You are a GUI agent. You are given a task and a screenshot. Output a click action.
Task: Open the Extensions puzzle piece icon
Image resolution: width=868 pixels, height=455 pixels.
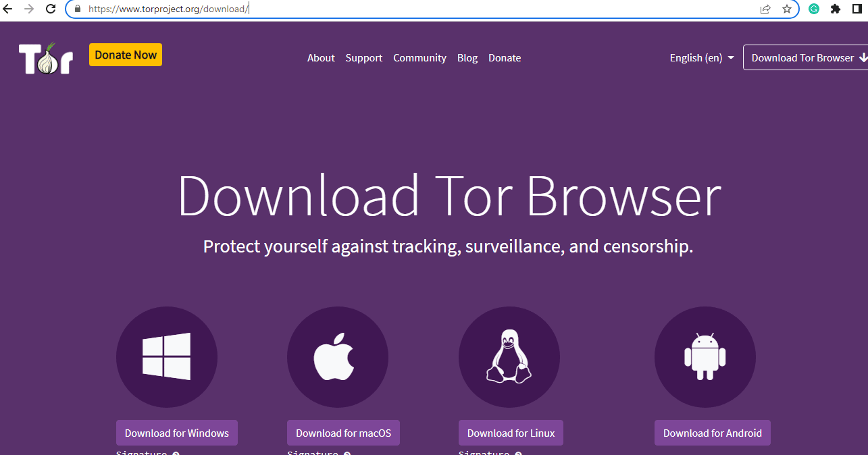pyautogui.click(x=836, y=9)
